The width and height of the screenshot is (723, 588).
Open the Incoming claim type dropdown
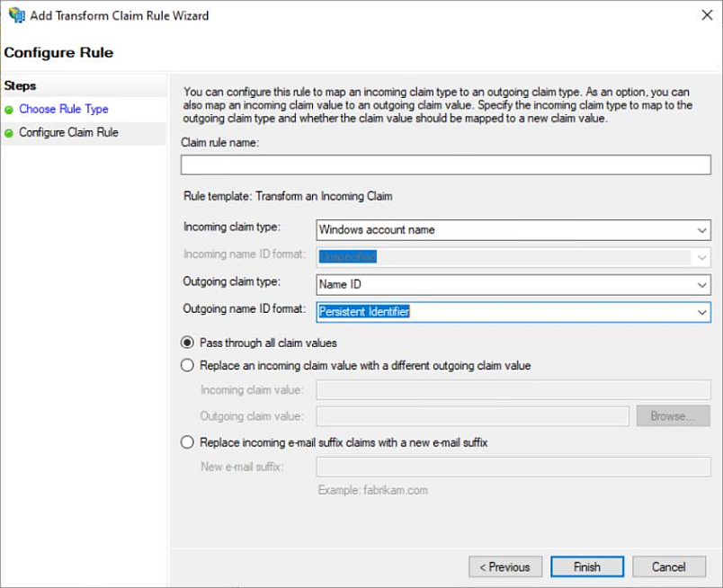702,230
